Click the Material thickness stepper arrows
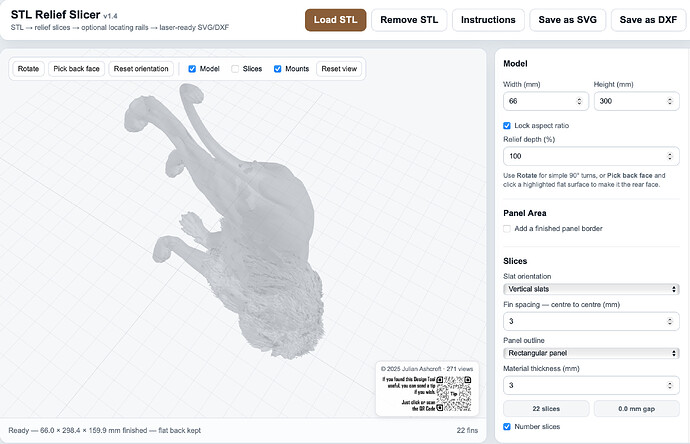Viewport: 690px width, 444px height. (670, 385)
